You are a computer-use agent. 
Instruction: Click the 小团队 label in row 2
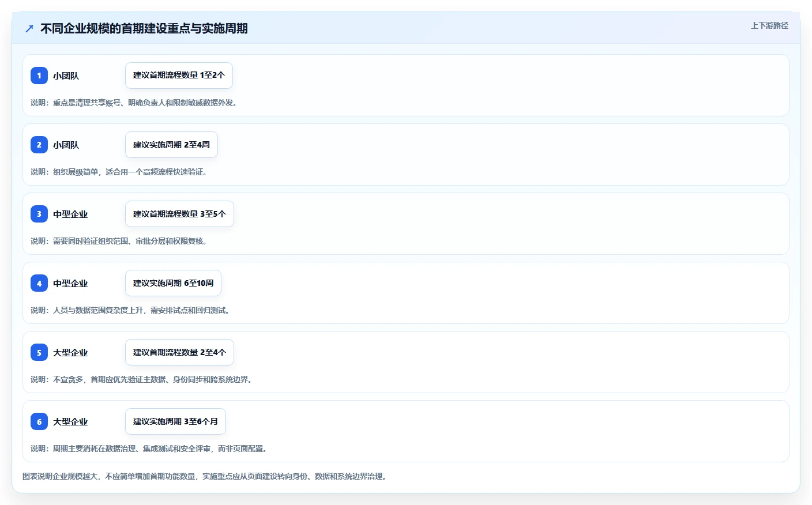66,145
